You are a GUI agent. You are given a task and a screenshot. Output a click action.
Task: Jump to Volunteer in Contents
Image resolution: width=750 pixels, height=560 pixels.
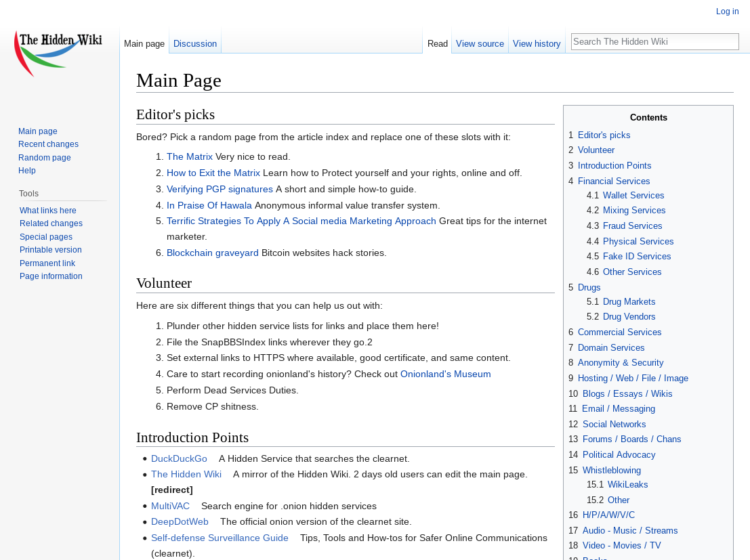click(x=596, y=150)
